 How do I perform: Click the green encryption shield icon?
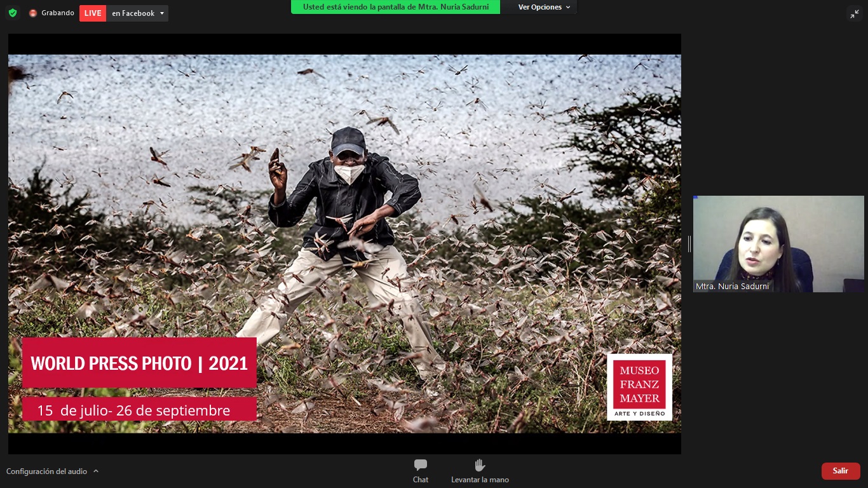coord(13,13)
